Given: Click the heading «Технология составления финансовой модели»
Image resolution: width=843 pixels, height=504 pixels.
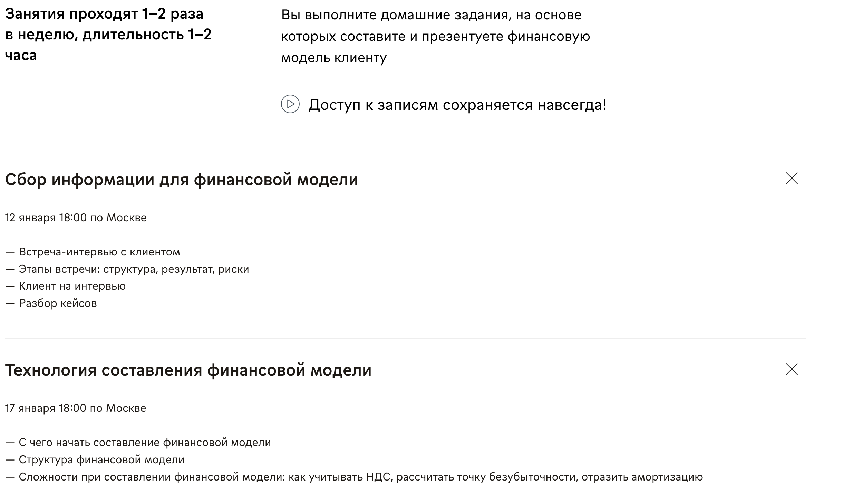Looking at the screenshot, I should point(188,370).
